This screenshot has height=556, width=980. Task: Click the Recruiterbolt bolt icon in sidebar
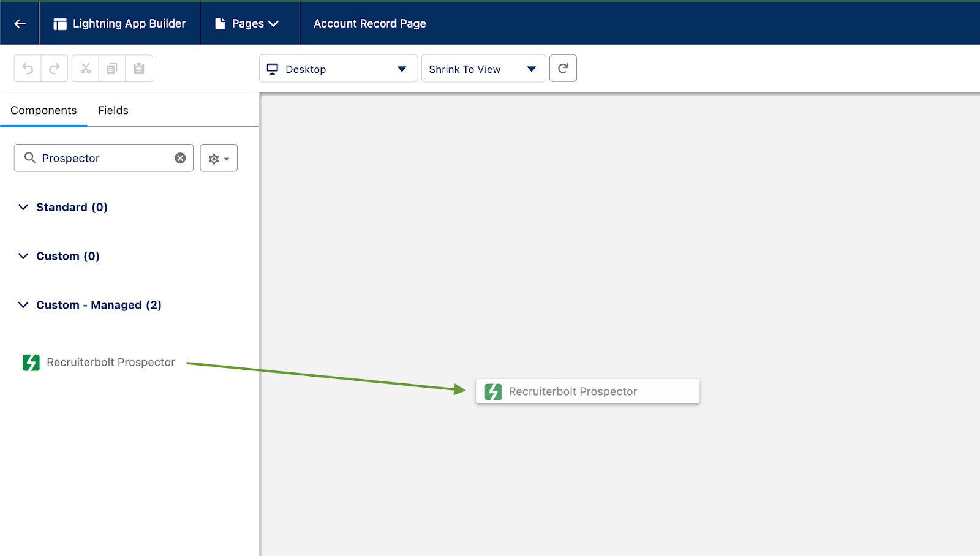pos(31,363)
